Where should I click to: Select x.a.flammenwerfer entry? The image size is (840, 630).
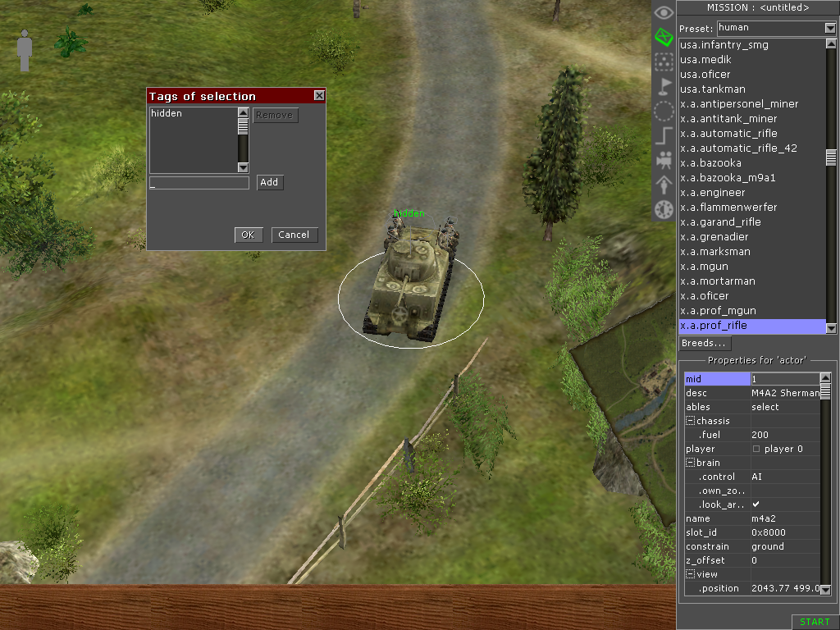pyautogui.click(x=752, y=207)
